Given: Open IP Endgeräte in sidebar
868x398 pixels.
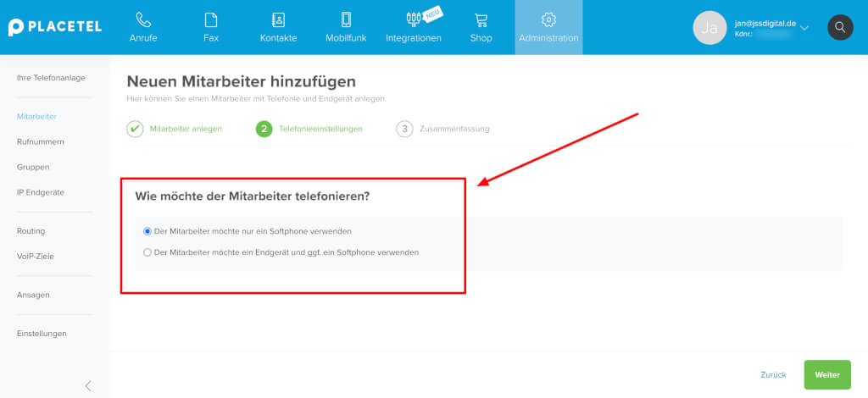Looking at the screenshot, I should [41, 192].
